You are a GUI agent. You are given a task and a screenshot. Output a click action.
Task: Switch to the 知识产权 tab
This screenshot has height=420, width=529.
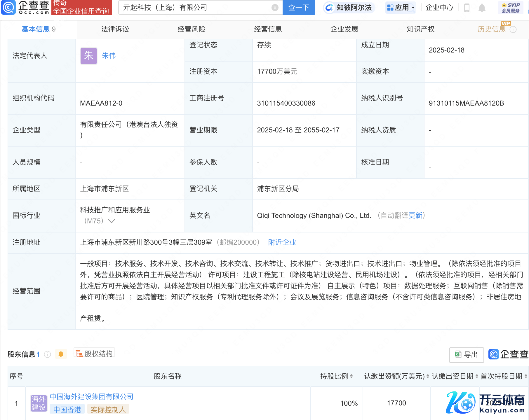pos(420,29)
